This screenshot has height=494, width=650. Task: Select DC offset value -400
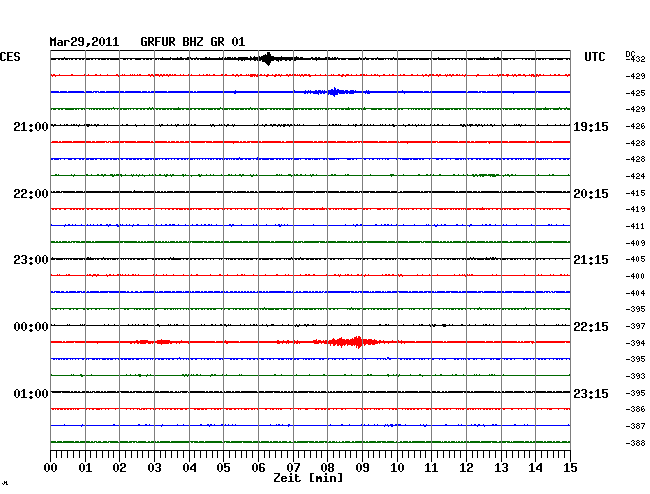(x=635, y=276)
